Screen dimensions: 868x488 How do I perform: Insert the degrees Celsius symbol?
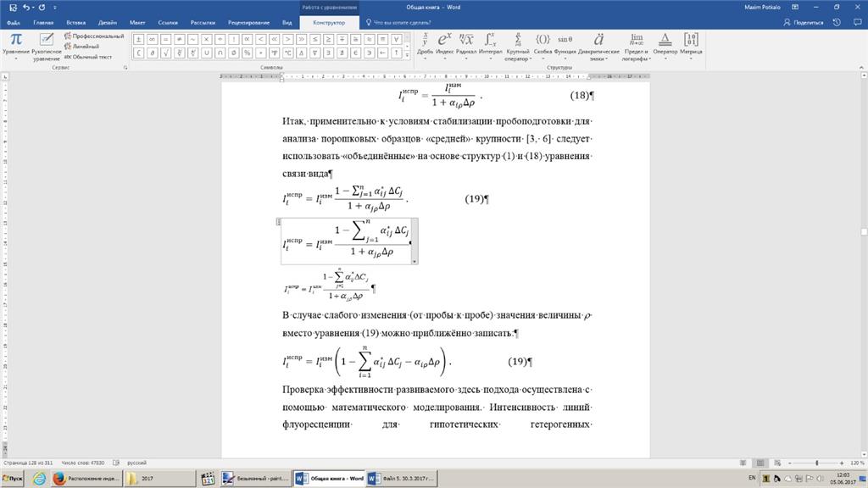click(287, 53)
